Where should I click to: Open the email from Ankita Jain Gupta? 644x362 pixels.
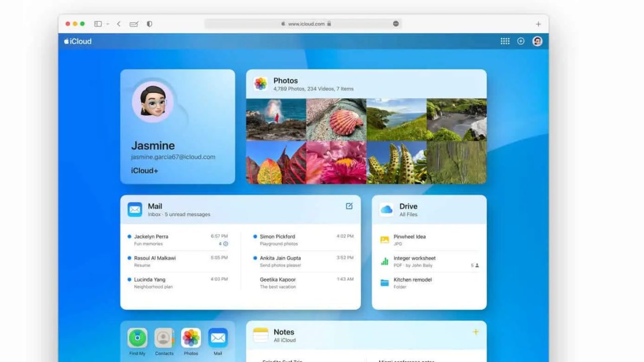pos(303,261)
